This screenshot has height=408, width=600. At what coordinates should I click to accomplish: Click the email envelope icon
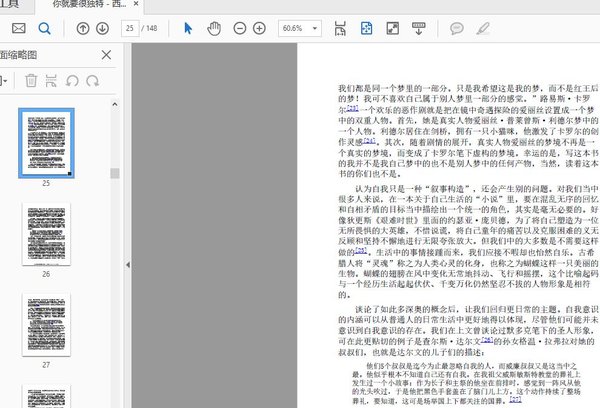click(17, 29)
